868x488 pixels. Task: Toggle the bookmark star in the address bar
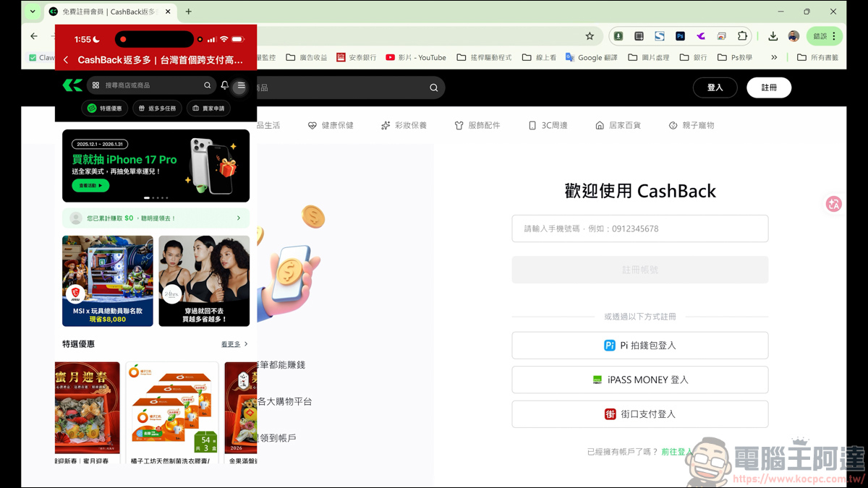(589, 35)
